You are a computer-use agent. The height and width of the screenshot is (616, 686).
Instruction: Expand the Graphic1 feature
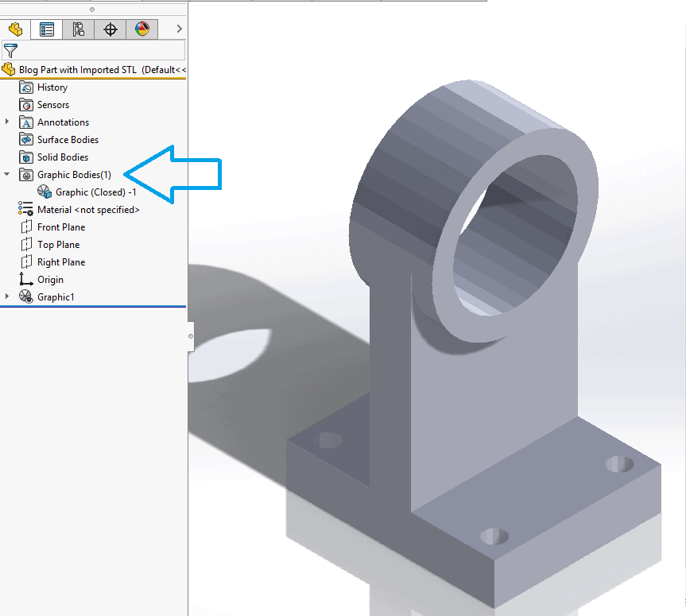6,296
